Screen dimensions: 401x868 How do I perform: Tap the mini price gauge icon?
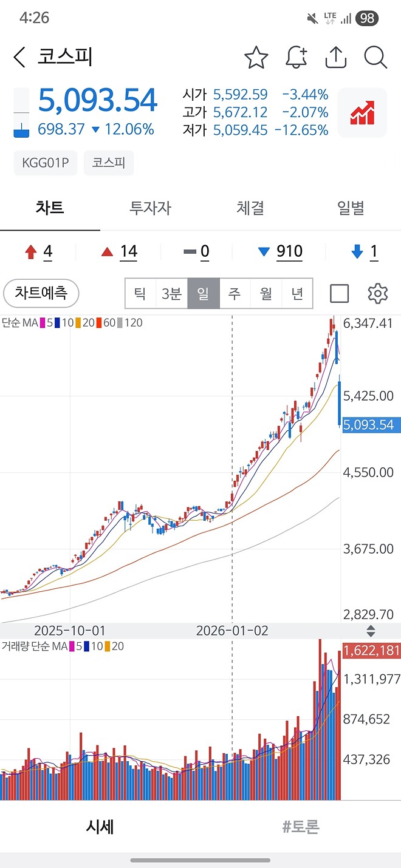[21, 113]
